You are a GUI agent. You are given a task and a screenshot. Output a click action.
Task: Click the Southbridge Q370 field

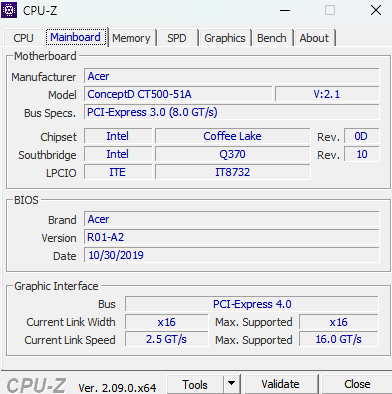[x=232, y=154]
